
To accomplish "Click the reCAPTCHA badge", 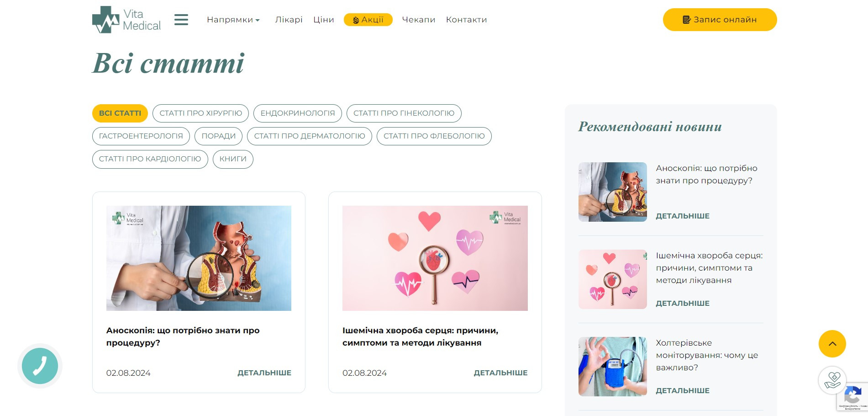I will pyautogui.click(x=853, y=397).
